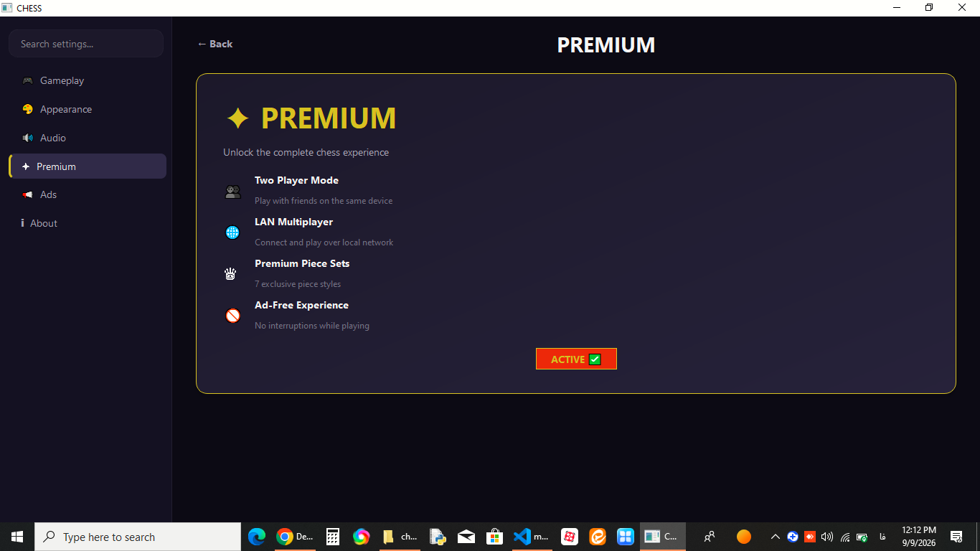
Task: Expand the hidden system tray icons
Action: click(775, 537)
